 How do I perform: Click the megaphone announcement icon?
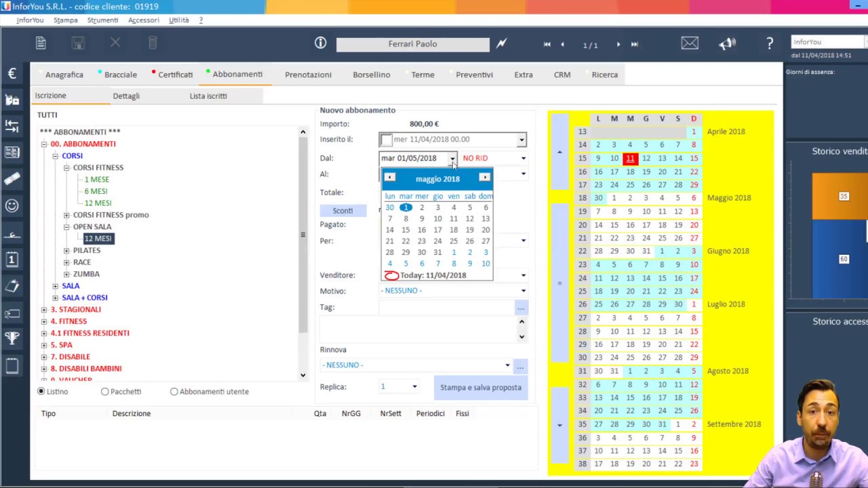coord(727,43)
